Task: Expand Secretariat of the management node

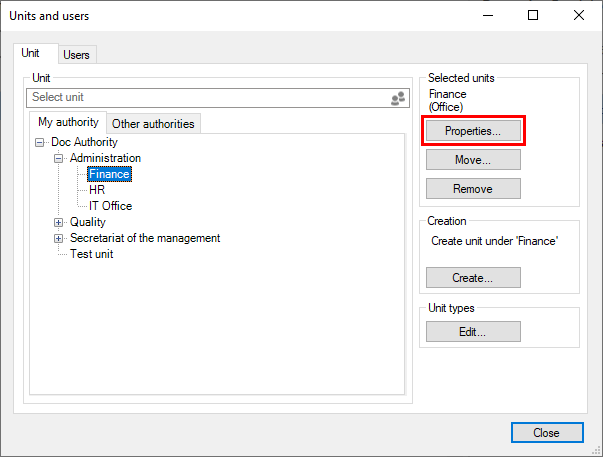Action: (59, 238)
